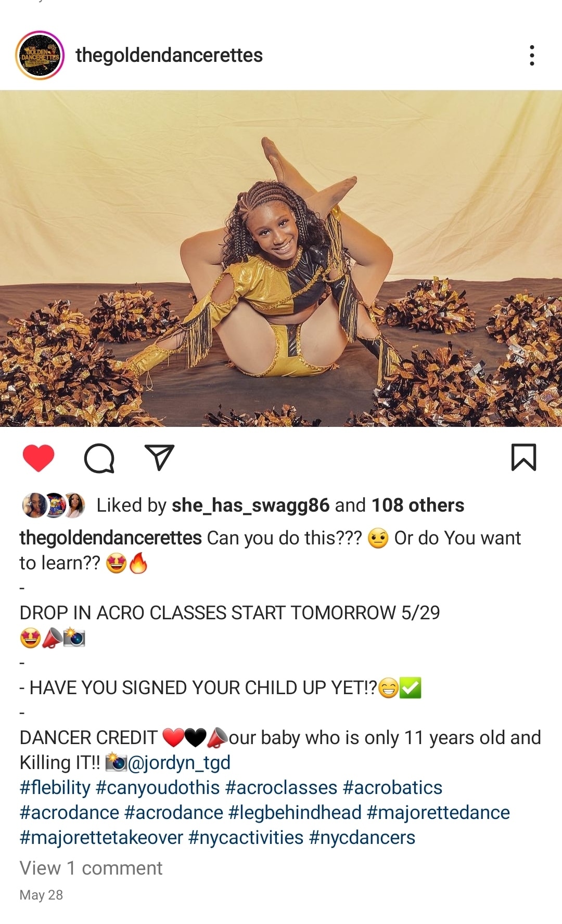Image resolution: width=562 pixels, height=924 pixels.
Task: Expand View 1 comment
Action: [x=91, y=868]
